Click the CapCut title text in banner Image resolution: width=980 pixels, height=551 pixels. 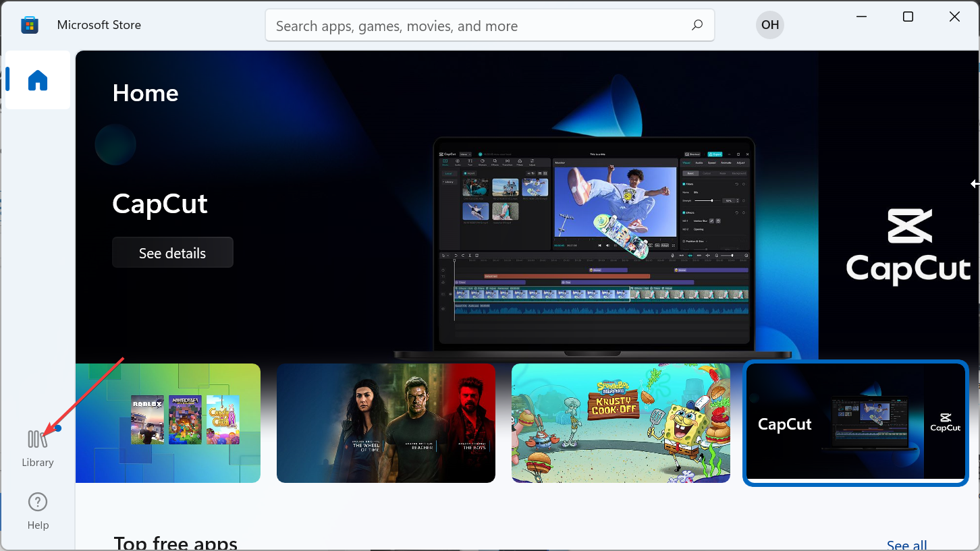160,203
